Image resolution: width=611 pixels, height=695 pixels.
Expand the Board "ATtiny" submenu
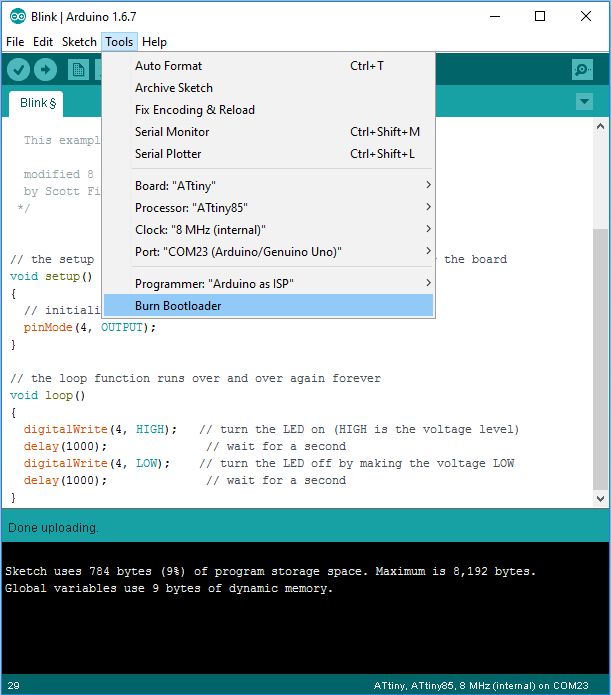[x=268, y=185]
